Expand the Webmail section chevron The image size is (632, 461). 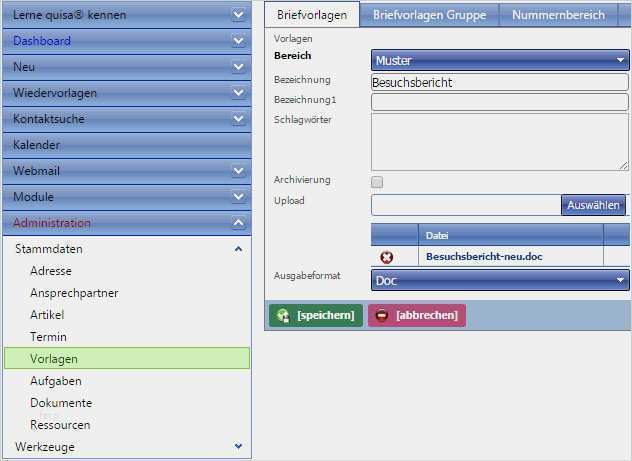(x=238, y=171)
